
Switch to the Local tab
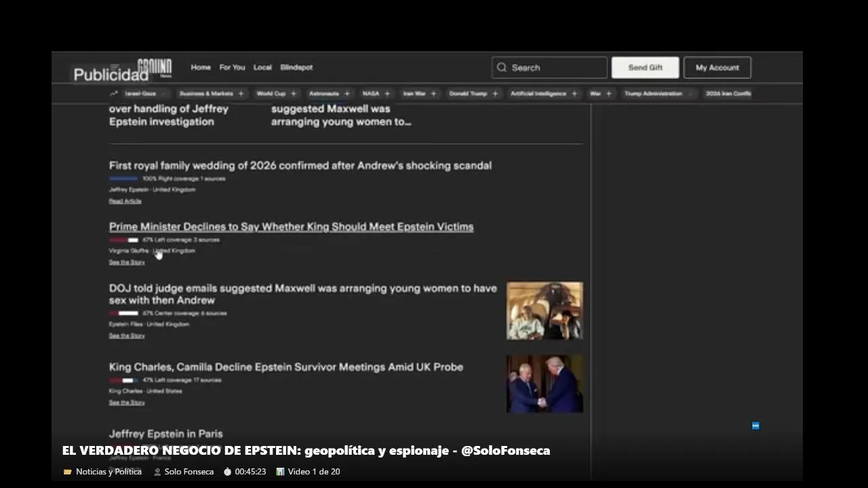click(x=262, y=67)
